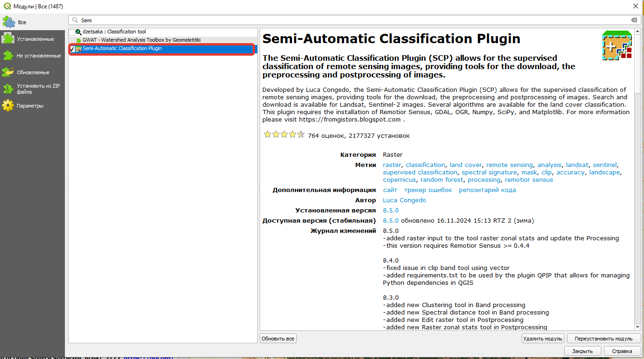Click the Не установленные puzzle icon

[x=8, y=56]
